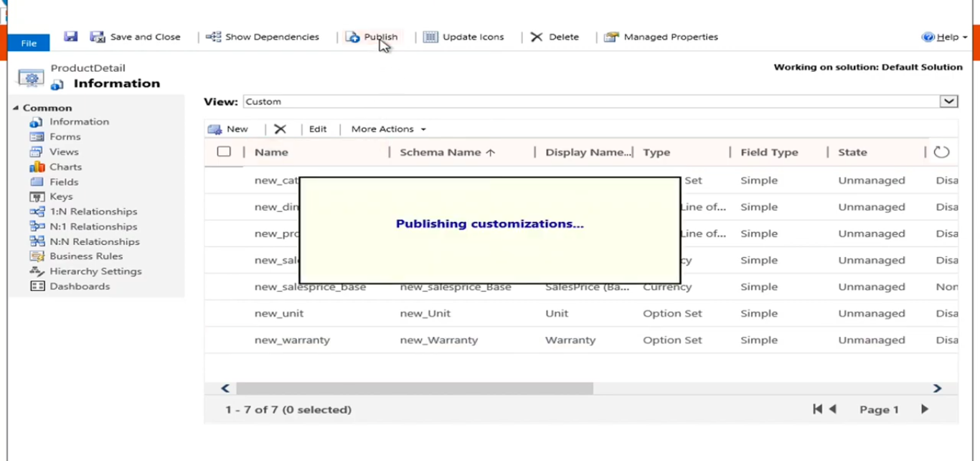This screenshot has width=980, height=461.
Task: Select Charts in the Common sidebar
Action: pyautogui.click(x=64, y=167)
